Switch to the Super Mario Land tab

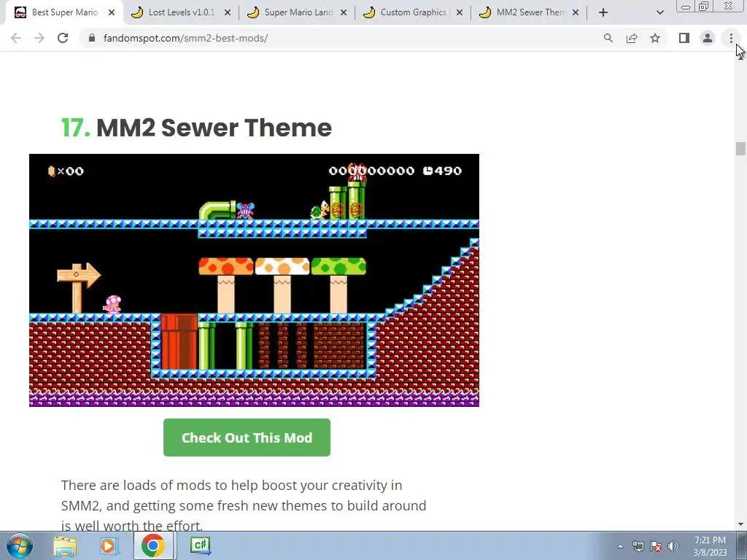pyautogui.click(x=298, y=12)
